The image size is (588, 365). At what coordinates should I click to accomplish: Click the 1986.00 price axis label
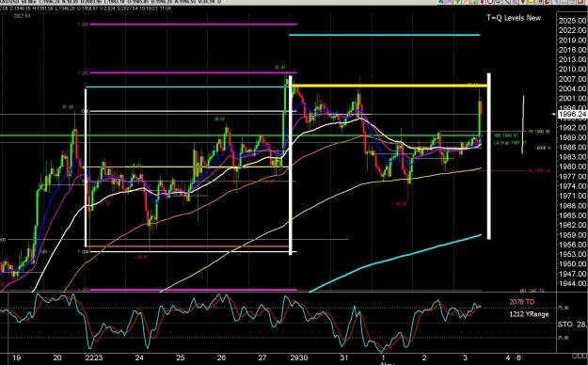tap(573, 148)
